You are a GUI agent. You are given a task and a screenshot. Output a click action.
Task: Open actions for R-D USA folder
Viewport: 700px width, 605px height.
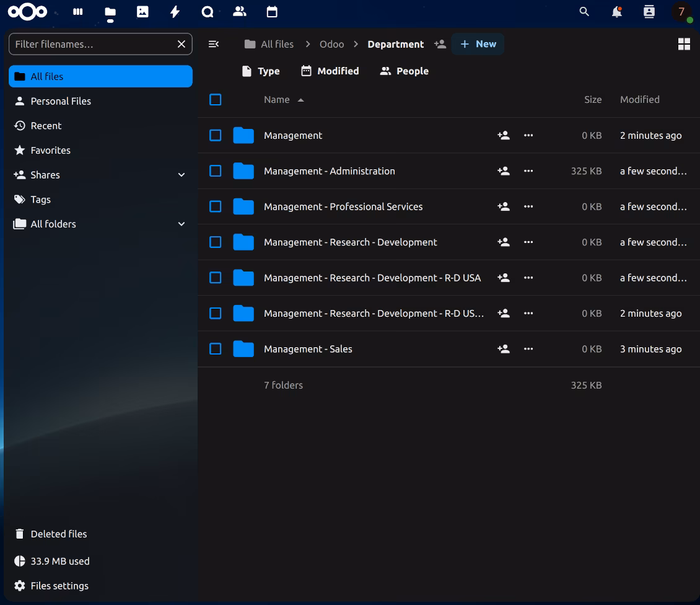point(528,278)
